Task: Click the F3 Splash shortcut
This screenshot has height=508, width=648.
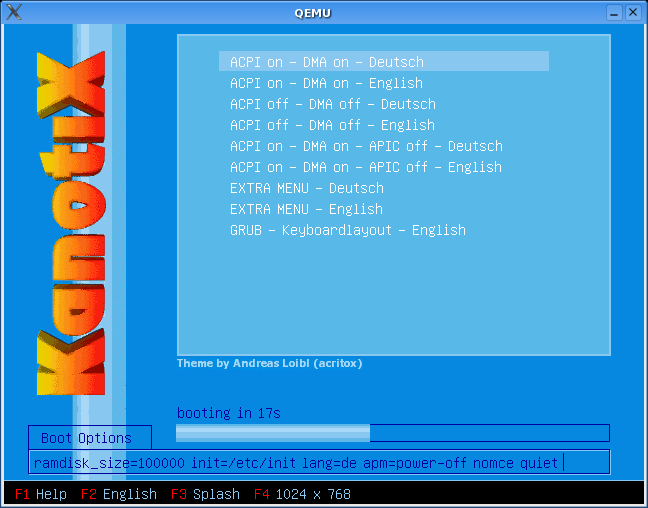Action: [205, 494]
